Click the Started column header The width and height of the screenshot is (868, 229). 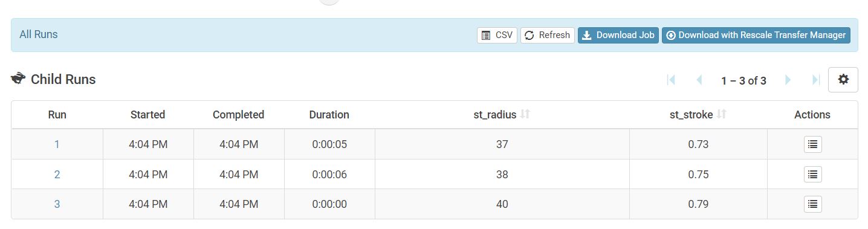[147, 115]
